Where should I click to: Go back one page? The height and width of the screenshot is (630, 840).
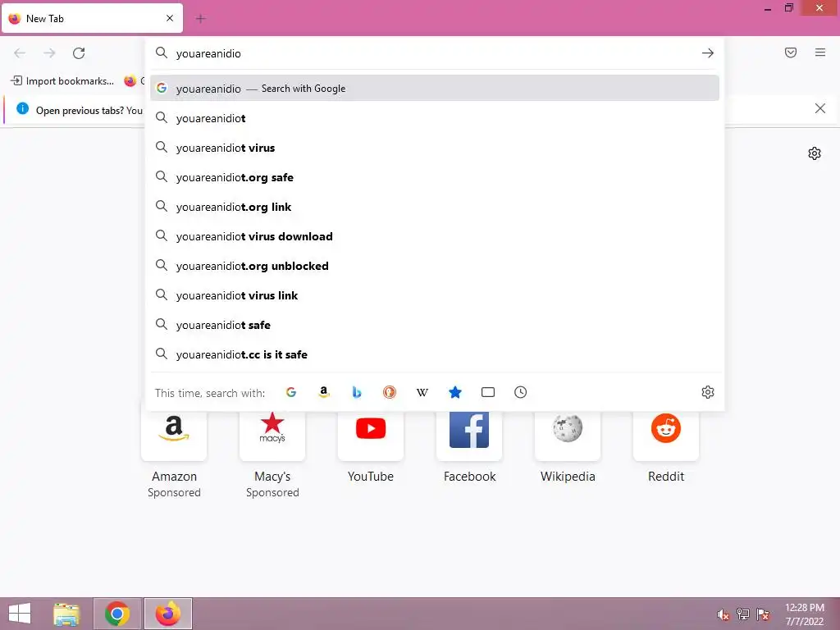pyautogui.click(x=20, y=53)
